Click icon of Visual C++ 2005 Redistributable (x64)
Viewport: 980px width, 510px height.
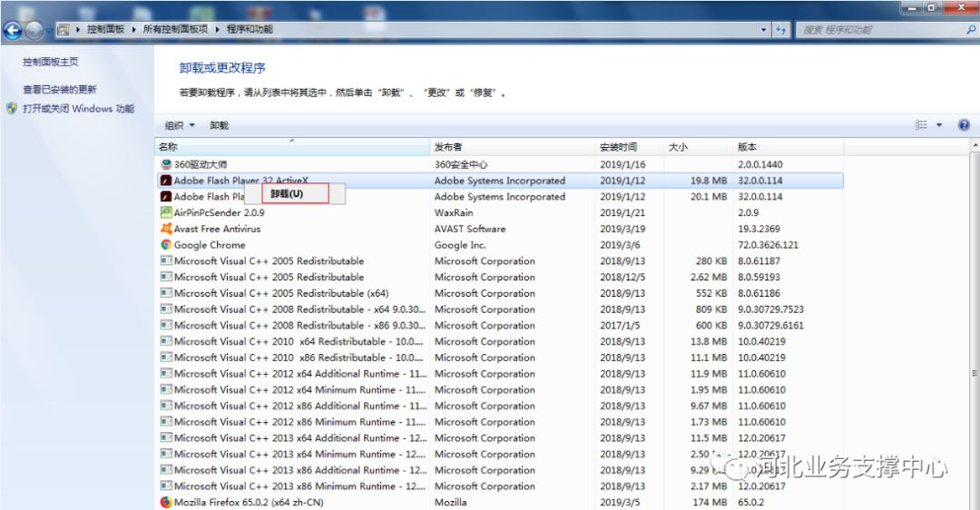click(166, 293)
